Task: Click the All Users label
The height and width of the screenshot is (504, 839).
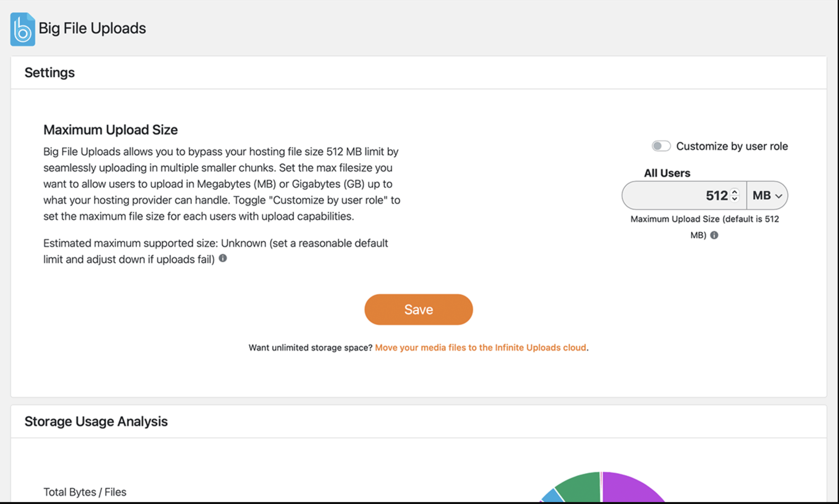Action: click(667, 173)
